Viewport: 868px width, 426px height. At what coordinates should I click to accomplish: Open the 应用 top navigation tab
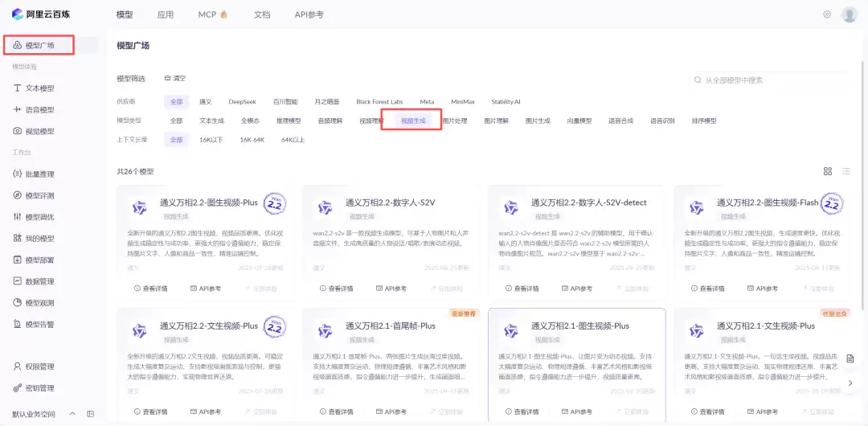[x=166, y=15]
